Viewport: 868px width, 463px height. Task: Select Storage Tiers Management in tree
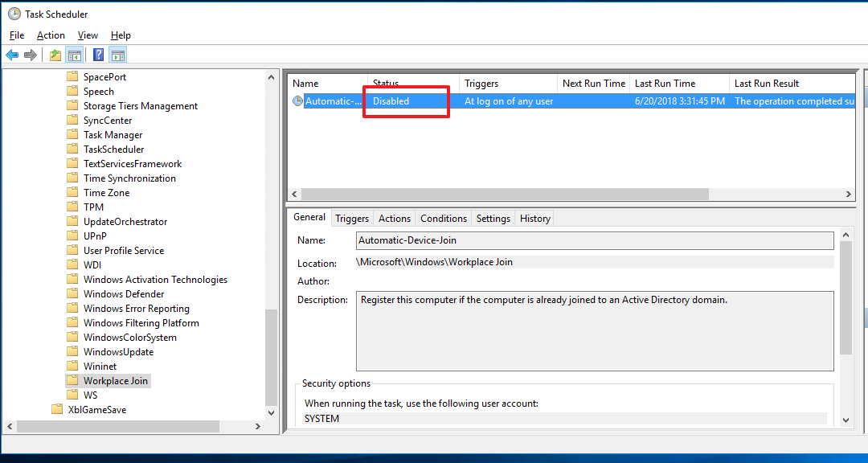141,105
